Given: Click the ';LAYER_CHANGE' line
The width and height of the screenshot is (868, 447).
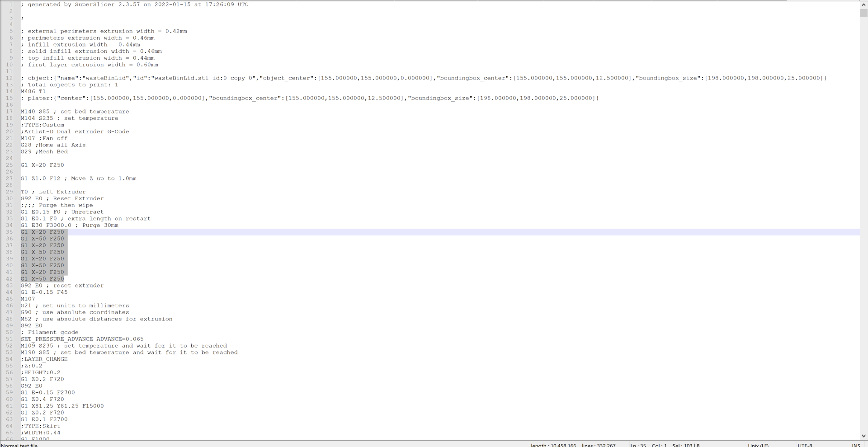Looking at the screenshot, I should coord(44,359).
